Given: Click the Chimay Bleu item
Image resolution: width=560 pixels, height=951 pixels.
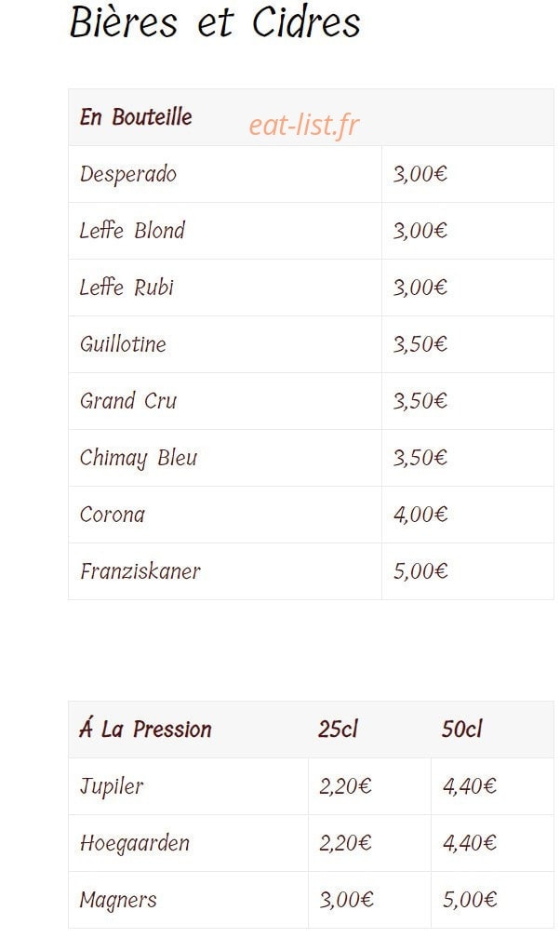Looking at the screenshot, I should coord(139,459).
